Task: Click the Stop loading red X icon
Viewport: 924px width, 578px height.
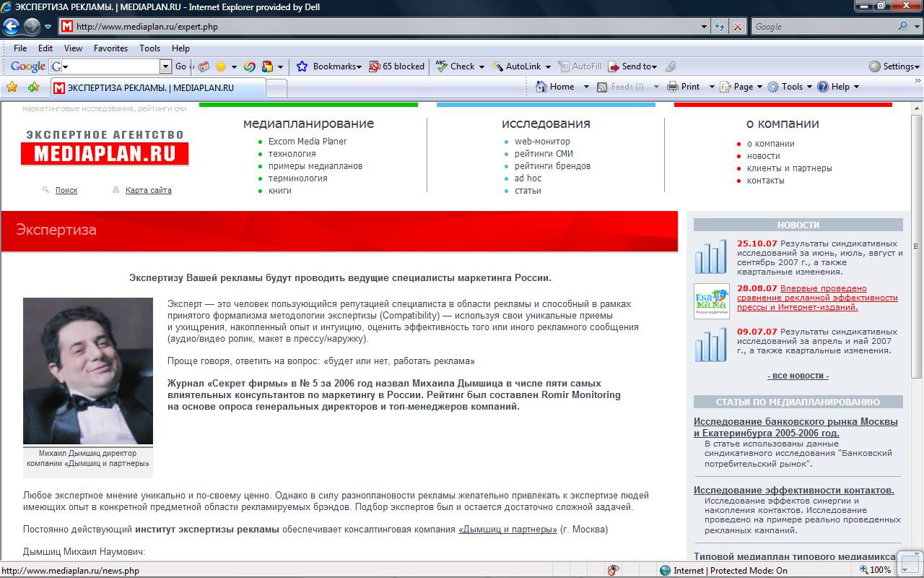Action: (x=737, y=27)
